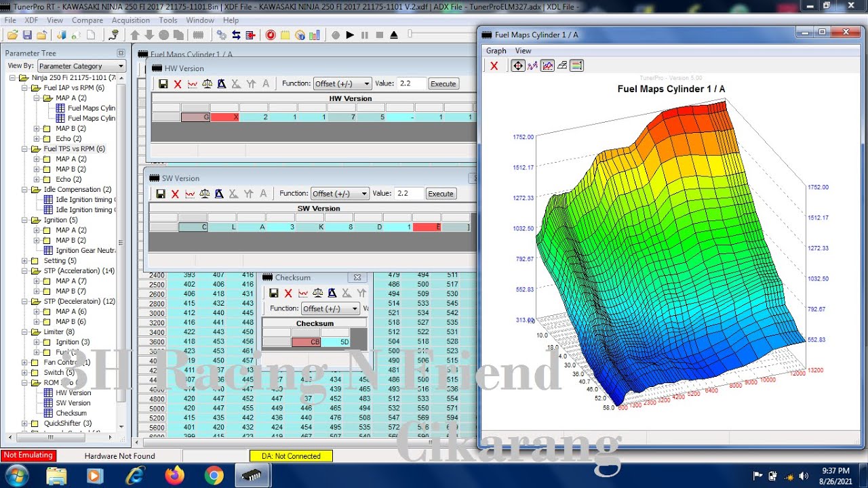The height and width of the screenshot is (488, 868).
Task: Click the download down-arrow toolbar icon
Action: (x=149, y=35)
